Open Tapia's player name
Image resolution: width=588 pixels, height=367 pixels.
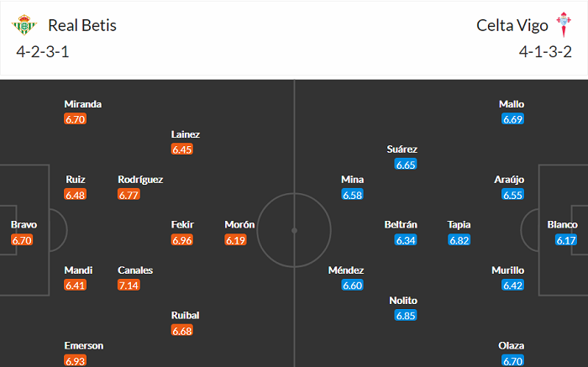coord(459,224)
